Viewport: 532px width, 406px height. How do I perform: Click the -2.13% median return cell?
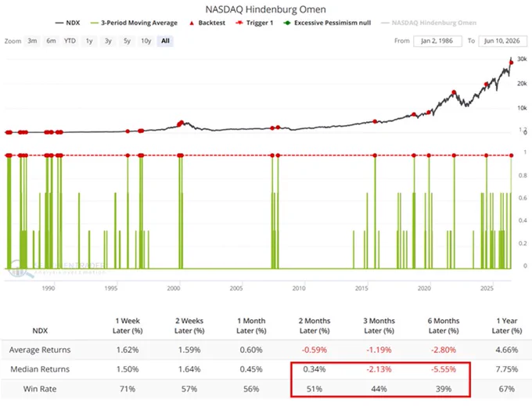(379, 369)
